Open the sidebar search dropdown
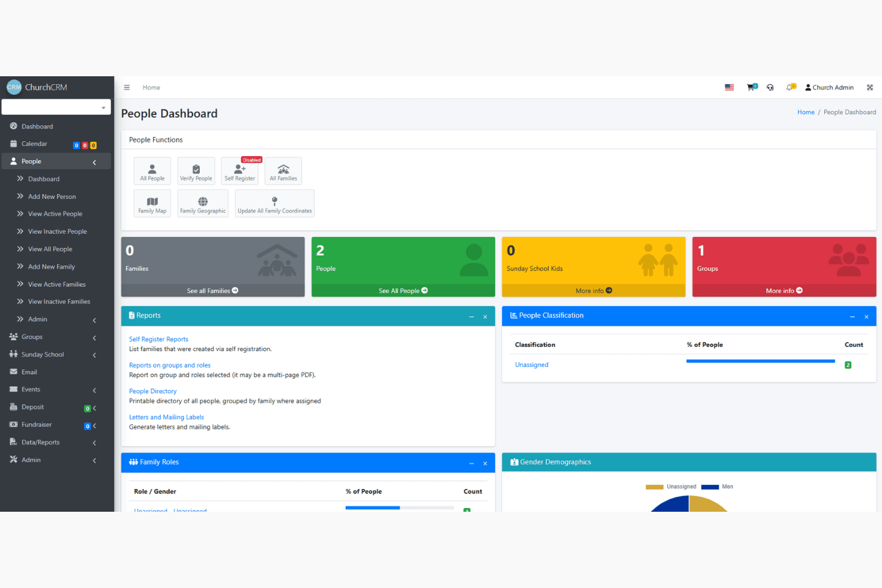This screenshot has width=882, height=588. pyautogui.click(x=56, y=107)
